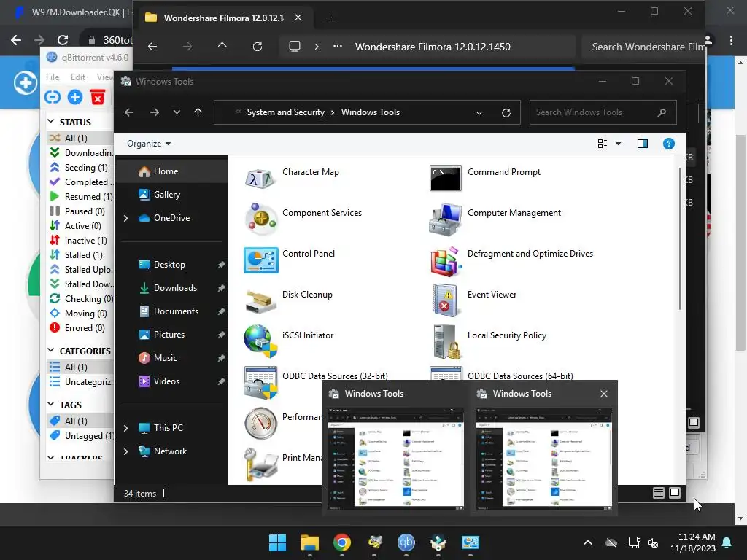
Task: Open qBittorrent from the taskbar
Action: pyautogui.click(x=406, y=542)
